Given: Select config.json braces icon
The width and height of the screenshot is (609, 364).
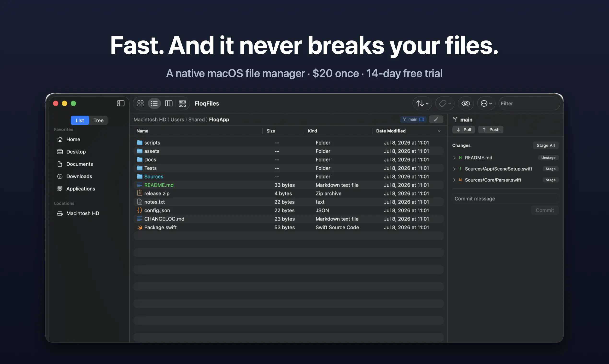Looking at the screenshot, I should pyautogui.click(x=140, y=210).
